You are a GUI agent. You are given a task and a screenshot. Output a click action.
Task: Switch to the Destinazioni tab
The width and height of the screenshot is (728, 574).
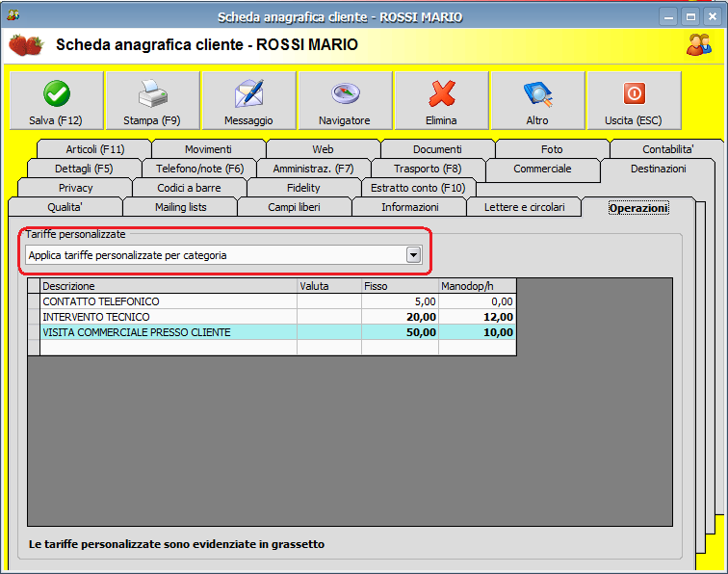(658, 169)
